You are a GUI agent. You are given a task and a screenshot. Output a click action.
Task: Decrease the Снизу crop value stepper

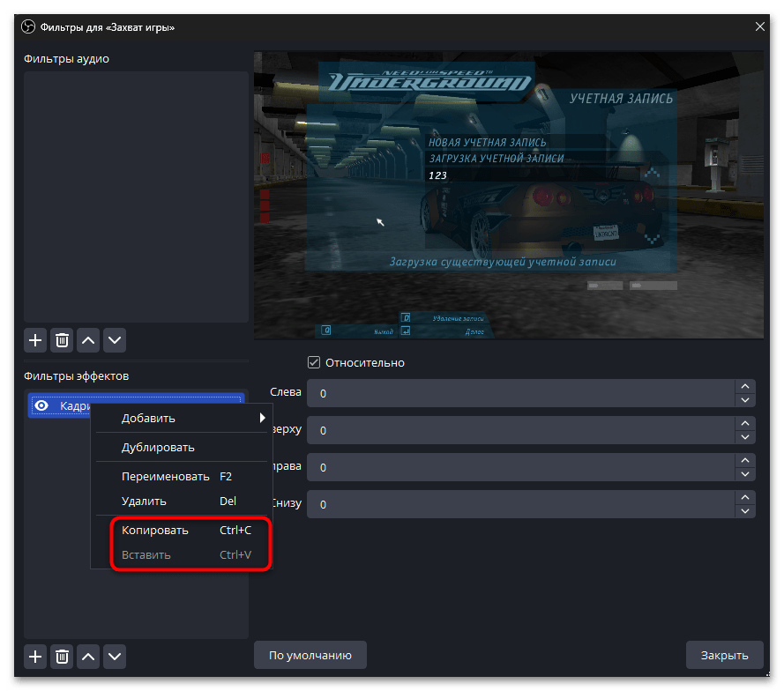[x=745, y=510]
